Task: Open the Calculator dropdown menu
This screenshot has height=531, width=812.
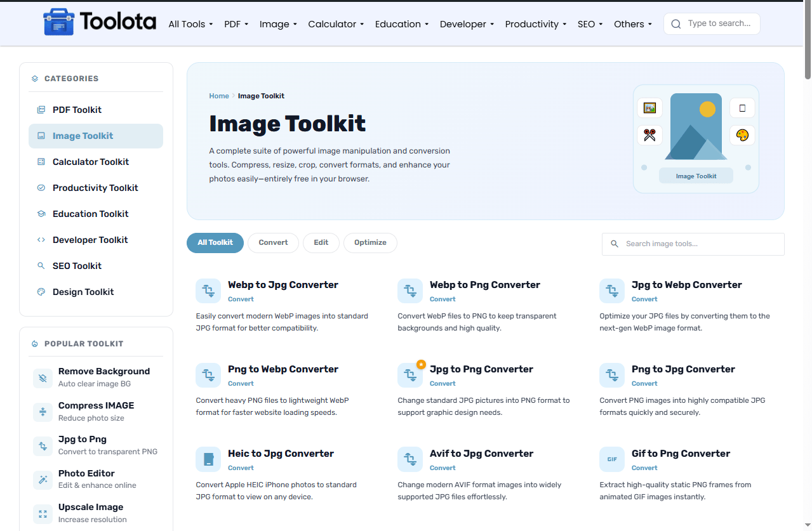Action: [336, 24]
